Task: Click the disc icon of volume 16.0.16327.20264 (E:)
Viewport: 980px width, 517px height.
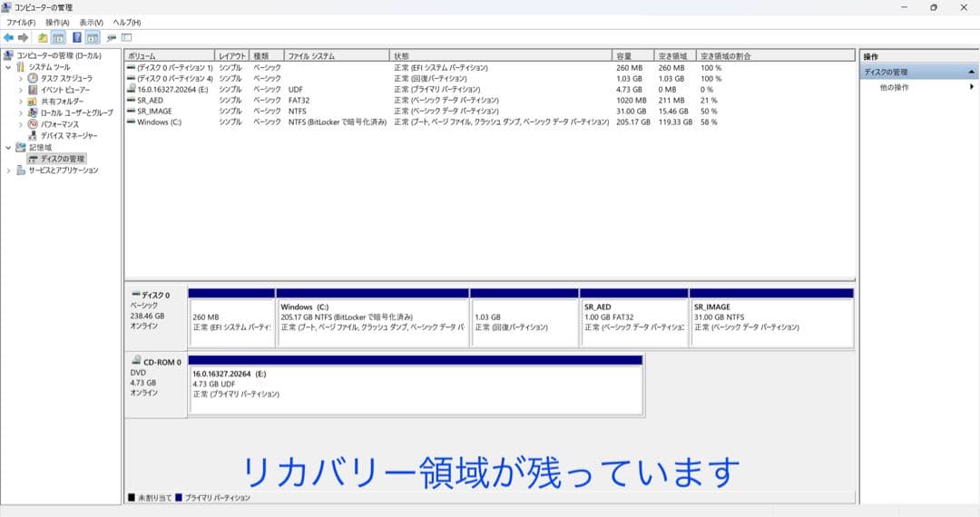Action: pos(132,89)
